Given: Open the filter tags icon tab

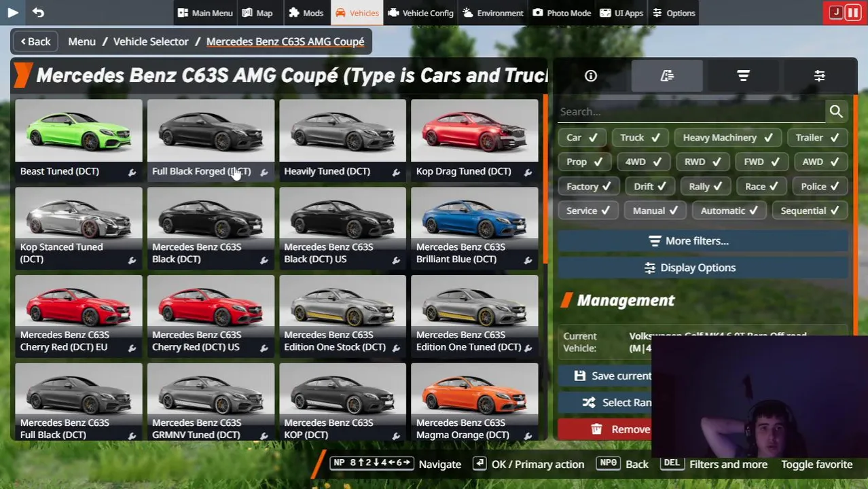Looking at the screenshot, I should coord(667,76).
